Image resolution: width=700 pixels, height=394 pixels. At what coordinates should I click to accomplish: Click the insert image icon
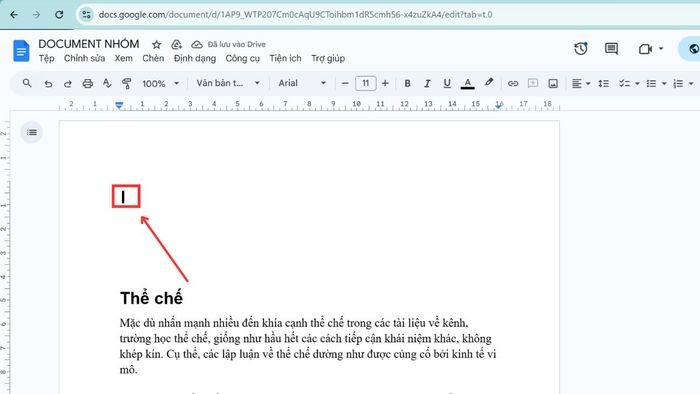(x=553, y=83)
